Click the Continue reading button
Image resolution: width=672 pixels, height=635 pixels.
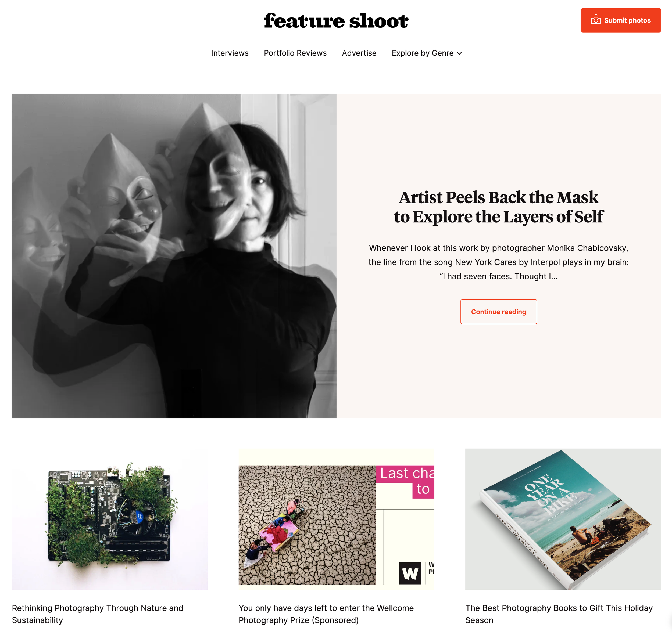pos(499,312)
